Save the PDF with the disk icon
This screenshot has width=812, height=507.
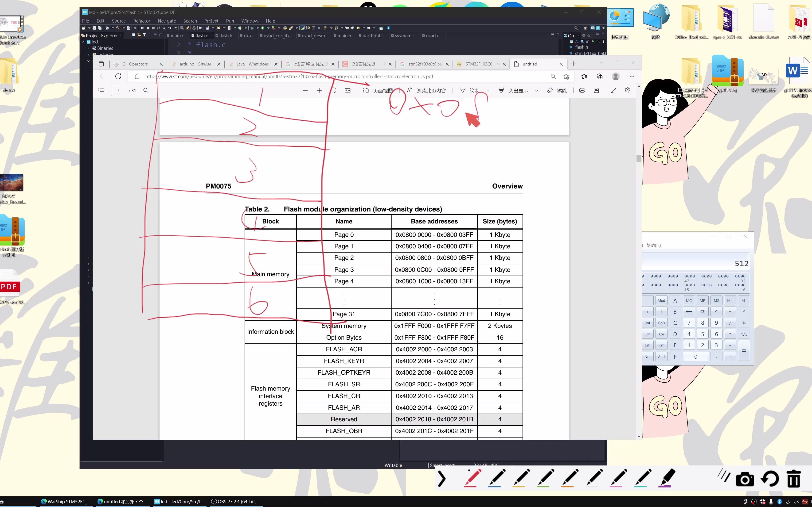tap(596, 90)
